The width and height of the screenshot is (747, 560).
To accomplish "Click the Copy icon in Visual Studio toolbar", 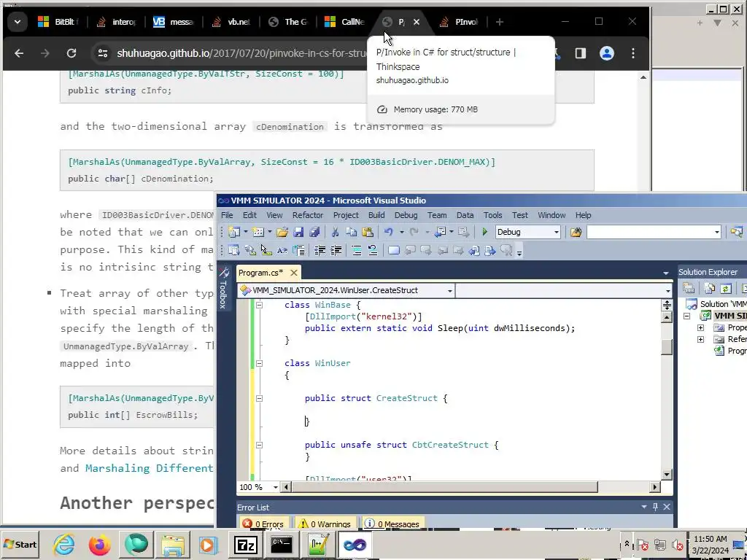I will pos(351,233).
